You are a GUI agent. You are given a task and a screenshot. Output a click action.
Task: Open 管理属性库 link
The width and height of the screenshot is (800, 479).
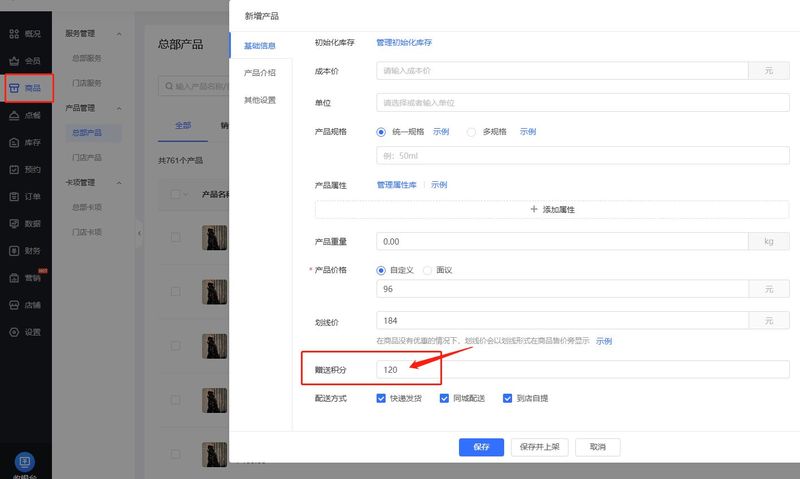tap(396, 185)
